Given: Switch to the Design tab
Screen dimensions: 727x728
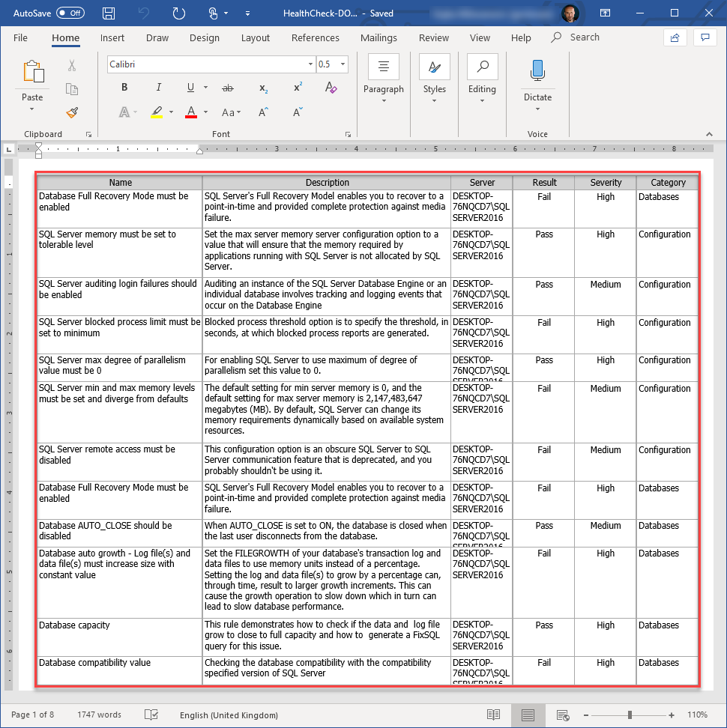Looking at the screenshot, I should (205, 37).
